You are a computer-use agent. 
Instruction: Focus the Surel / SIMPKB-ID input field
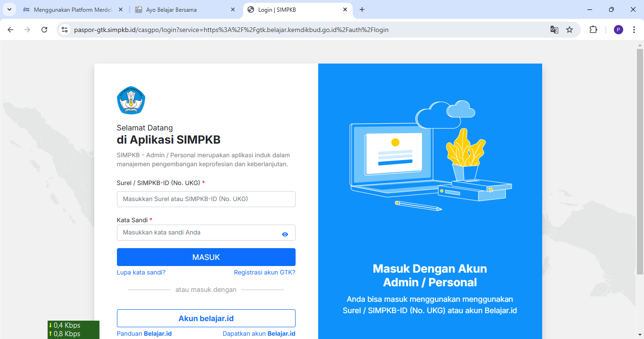(206, 199)
